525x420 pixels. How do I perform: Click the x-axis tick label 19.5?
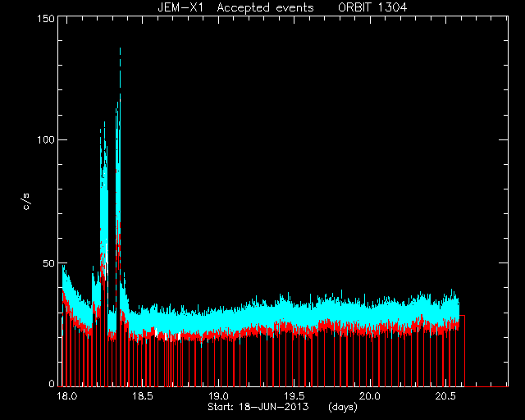click(294, 396)
